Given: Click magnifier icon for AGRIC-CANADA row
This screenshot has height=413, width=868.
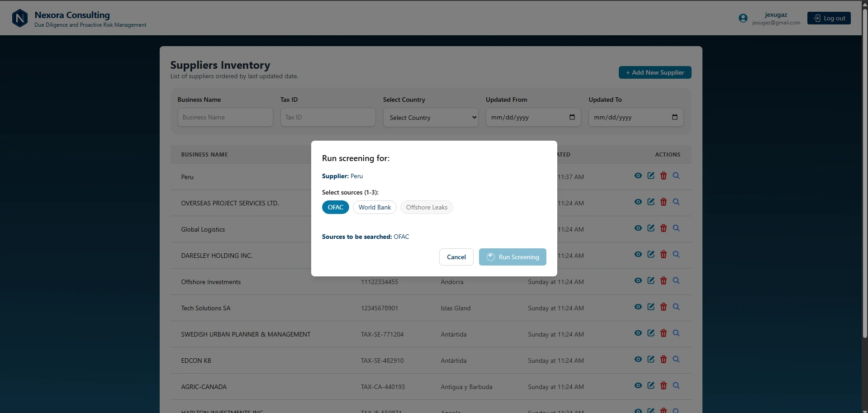Looking at the screenshot, I should point(676,385).
